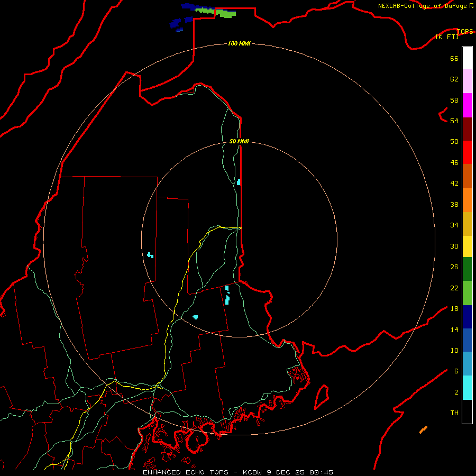Click the red-outlined offshore island
The width and height of the screenshot is (476, 476).
tap(322, 397)
